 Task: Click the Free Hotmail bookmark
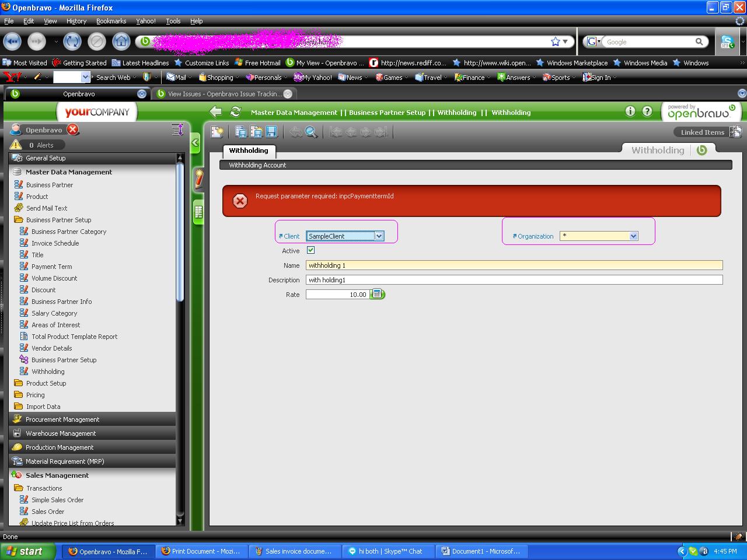click(x=257, y=63)
